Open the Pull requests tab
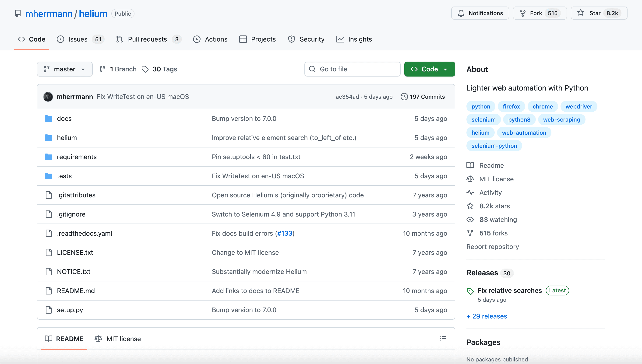 click(147, 39)
